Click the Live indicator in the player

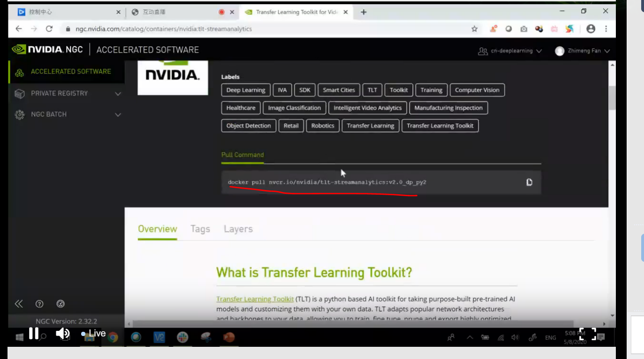tap(93, 333)
